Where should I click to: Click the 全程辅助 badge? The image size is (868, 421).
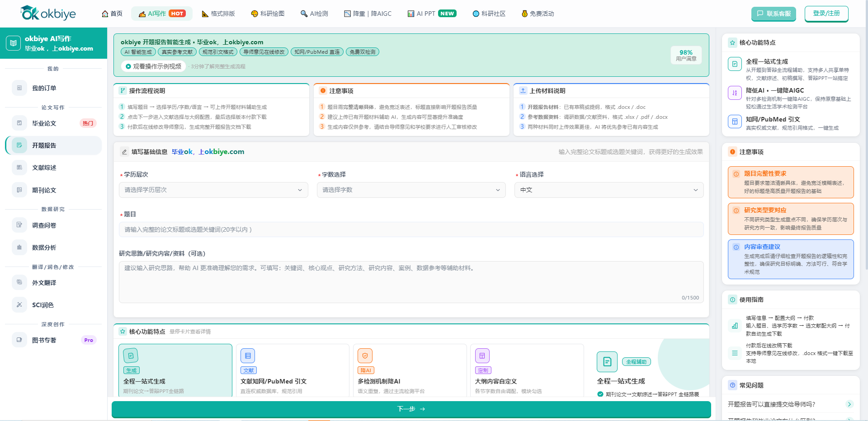637,362
